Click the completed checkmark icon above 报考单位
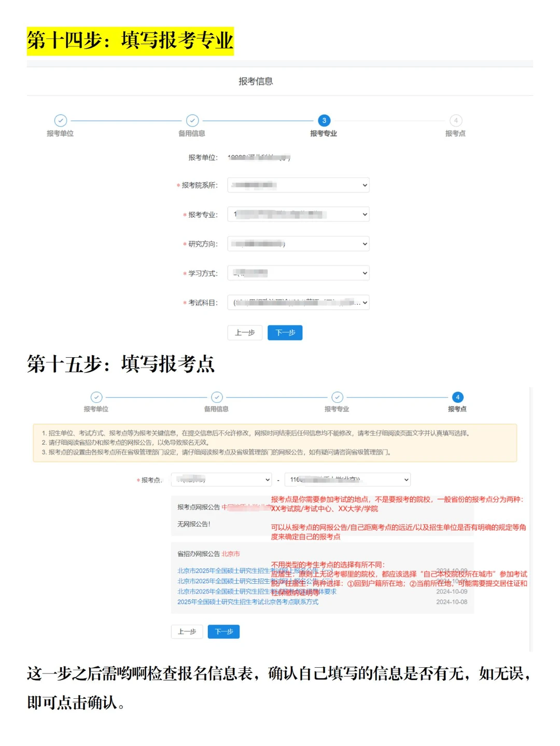Screen dimensions: 560x746 (x=62, y=120)
